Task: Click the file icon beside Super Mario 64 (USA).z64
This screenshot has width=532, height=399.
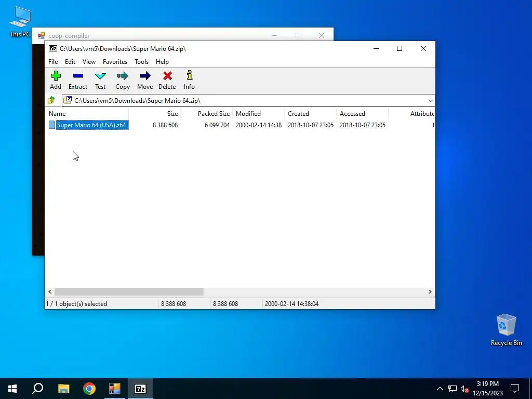Action: 52,125
